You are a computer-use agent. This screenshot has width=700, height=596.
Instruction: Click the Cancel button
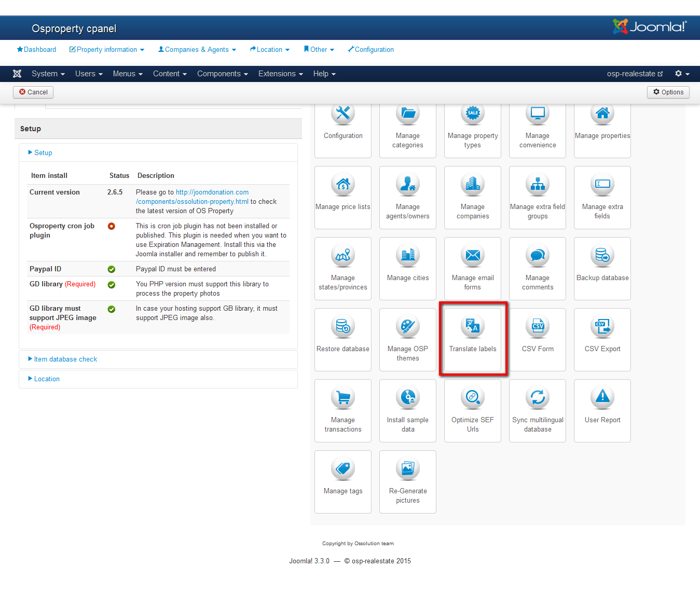33,92
